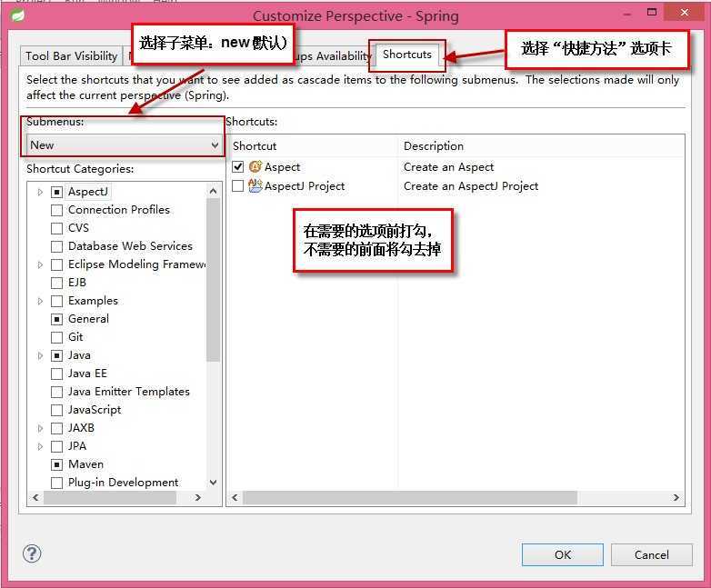This screenshot has width=711, height=588.
Task: Click the Aspect shortcut icon
Action: pyautogui.click(x=255, y=167)
